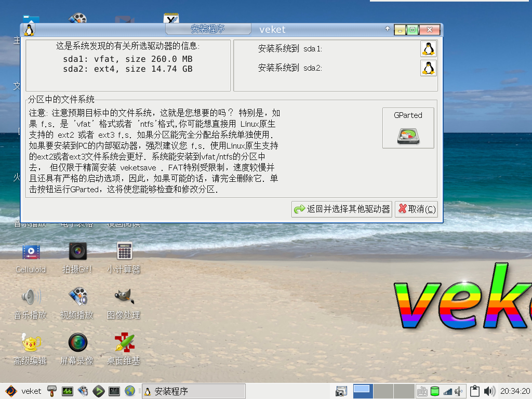Select 安装程序 taskbar window entry
The height and width of the screenshot is (399, 532).
[194, 391]
